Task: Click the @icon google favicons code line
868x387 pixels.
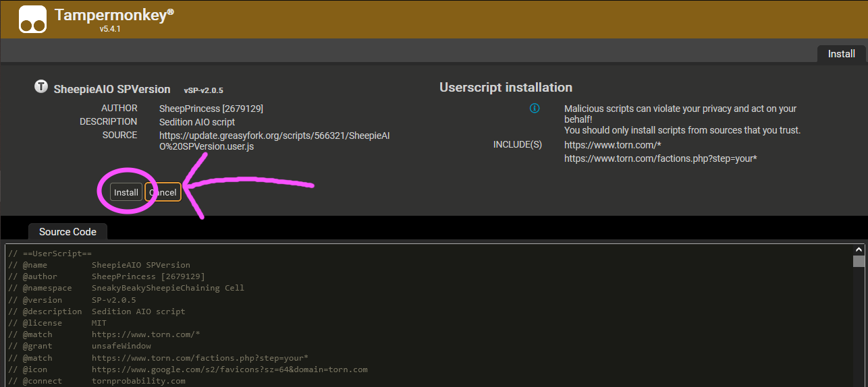Action: point(188,369)
